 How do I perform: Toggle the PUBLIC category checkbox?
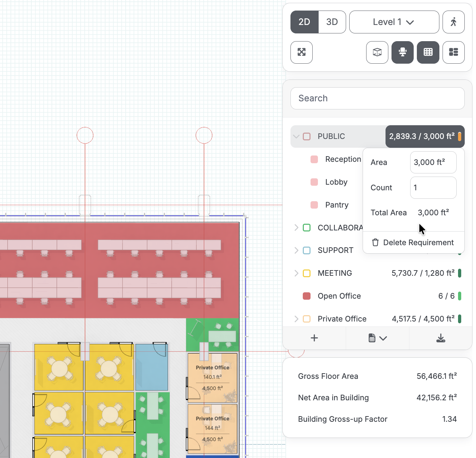307,136
